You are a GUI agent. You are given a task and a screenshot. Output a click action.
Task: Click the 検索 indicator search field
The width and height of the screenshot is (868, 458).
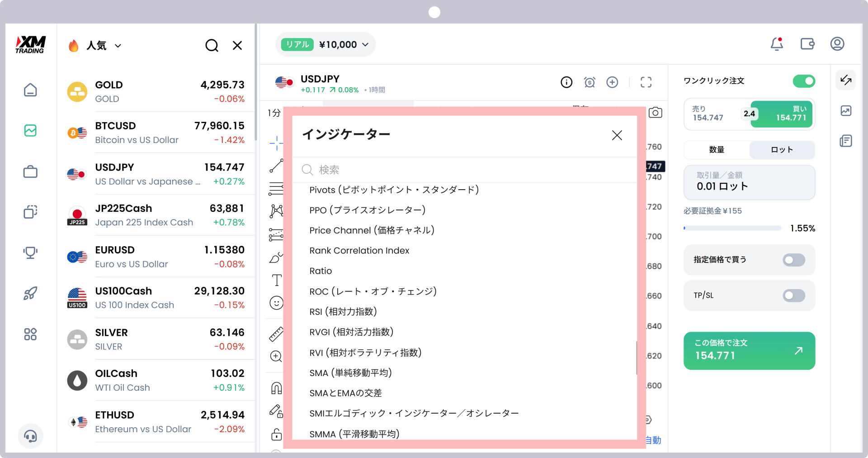pyautogui.click(x=464, y=170)
